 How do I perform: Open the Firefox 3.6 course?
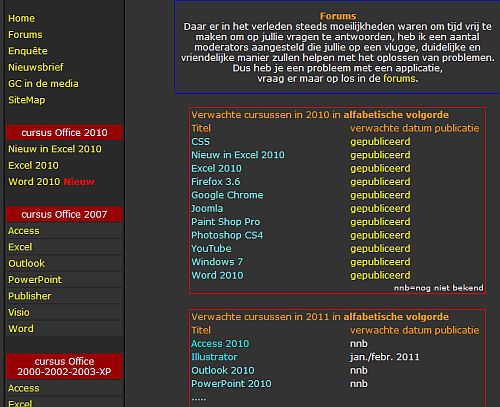coord(215,182)
